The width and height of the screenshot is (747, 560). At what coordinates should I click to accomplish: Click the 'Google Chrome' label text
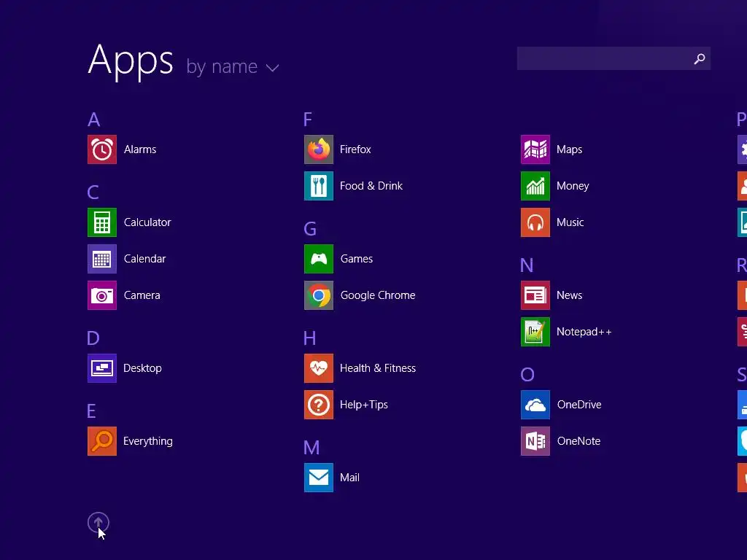[378, 295]
